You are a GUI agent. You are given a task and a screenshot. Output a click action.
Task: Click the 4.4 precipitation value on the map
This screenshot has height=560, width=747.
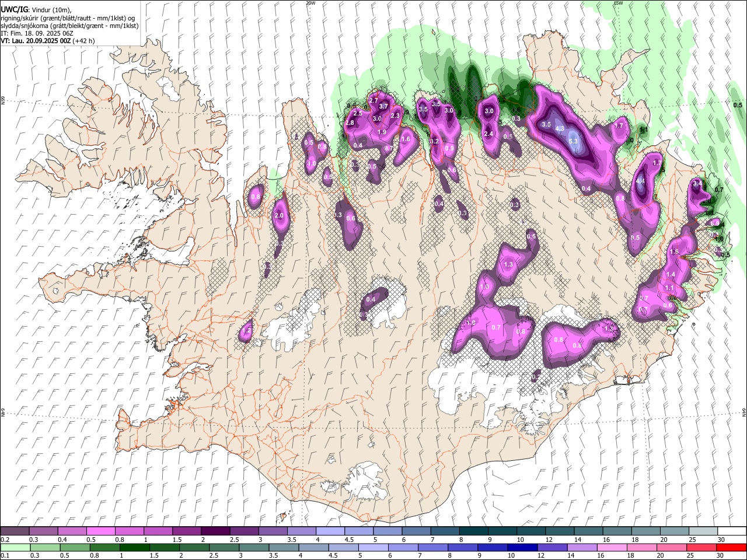tap(640, 181)
